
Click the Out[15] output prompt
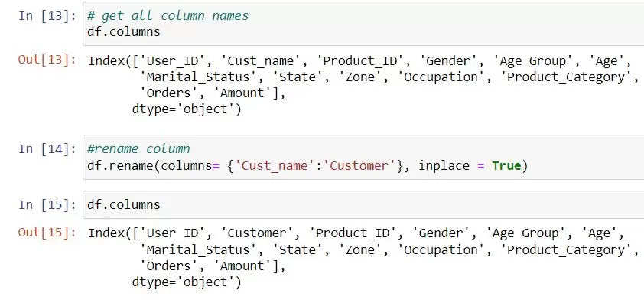(47, 233)
